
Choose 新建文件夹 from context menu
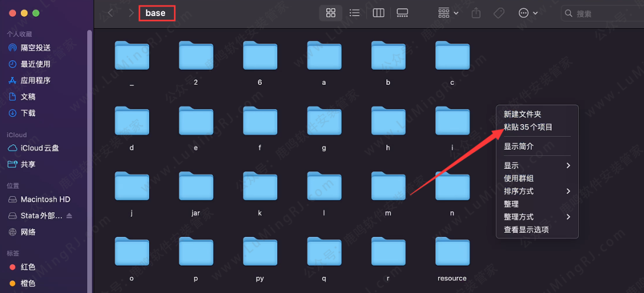coord(522,114)
